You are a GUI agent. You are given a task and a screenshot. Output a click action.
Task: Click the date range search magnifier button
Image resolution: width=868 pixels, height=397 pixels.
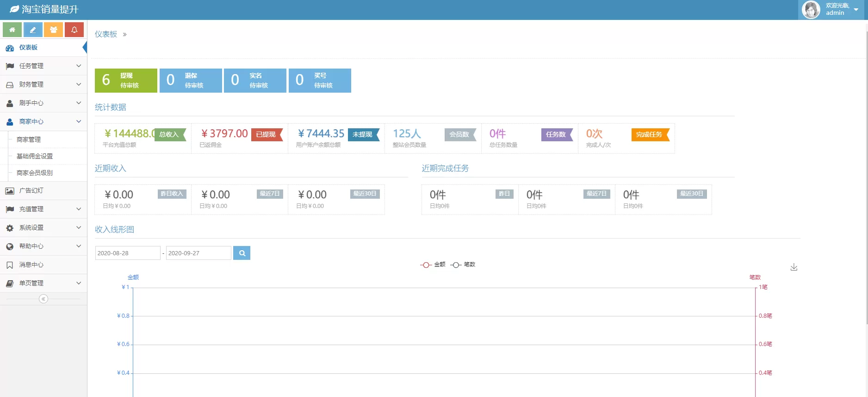click(242, 253)
